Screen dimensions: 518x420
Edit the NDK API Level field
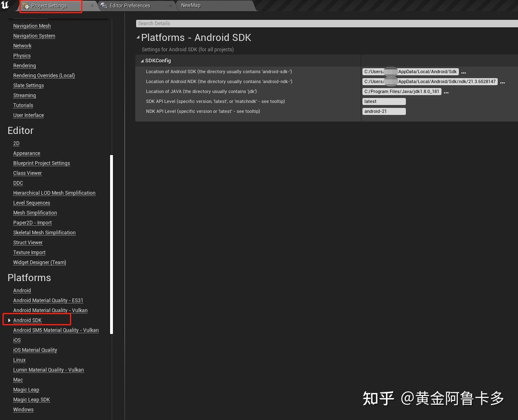point(384,111)
